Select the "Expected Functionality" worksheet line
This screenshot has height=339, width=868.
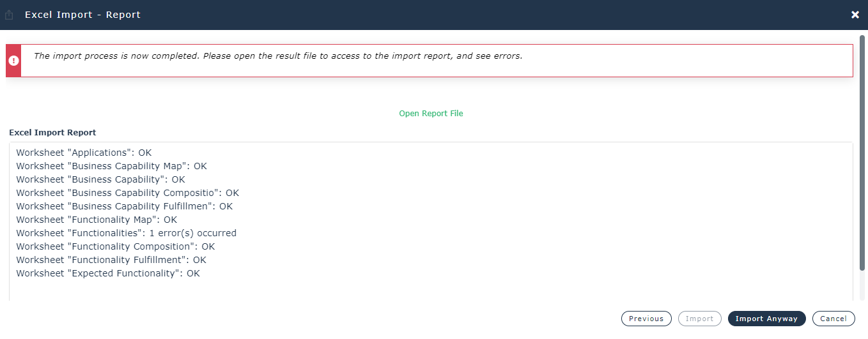[x=108, y=273]
